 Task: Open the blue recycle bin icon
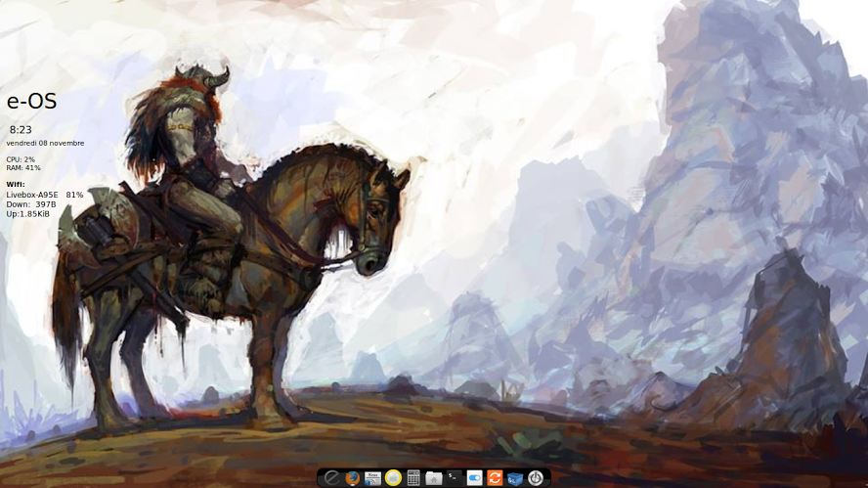pos(515,477)
